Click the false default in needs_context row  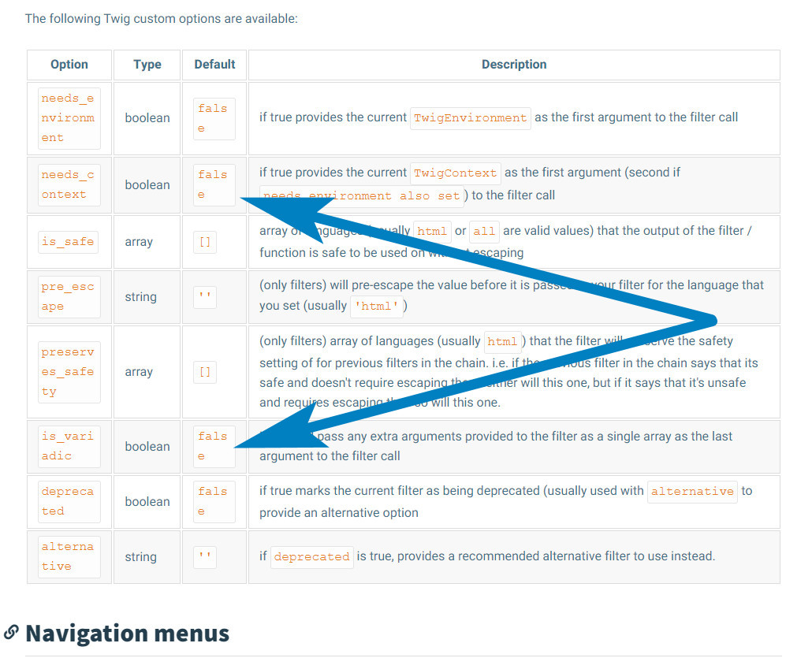214,185
